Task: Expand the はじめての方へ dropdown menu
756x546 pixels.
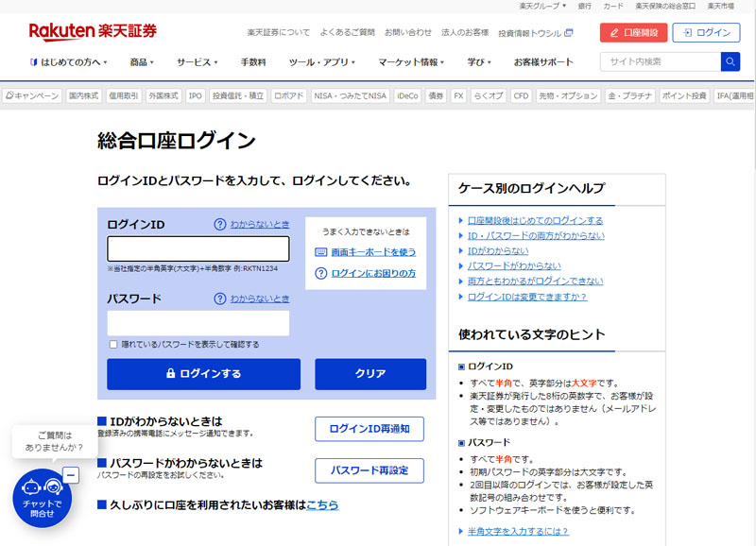Action: [x=68, y=62]
